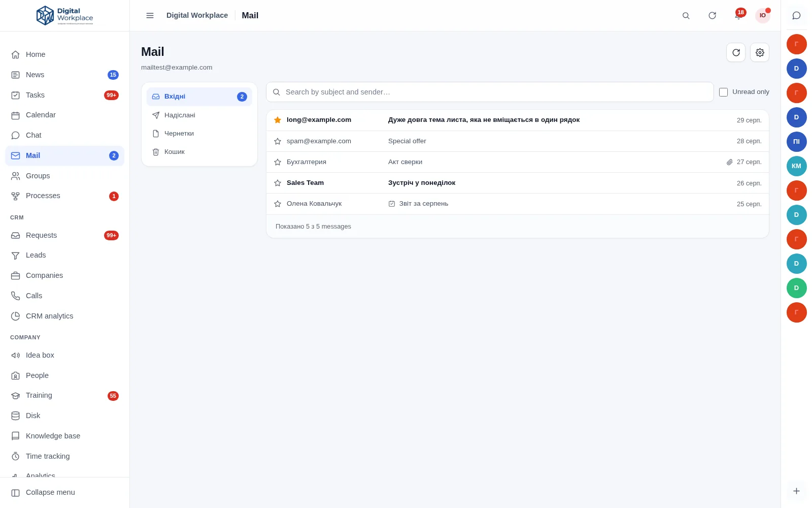
Task: Open the Чернетки drafts folder
Action: (199, 134)
